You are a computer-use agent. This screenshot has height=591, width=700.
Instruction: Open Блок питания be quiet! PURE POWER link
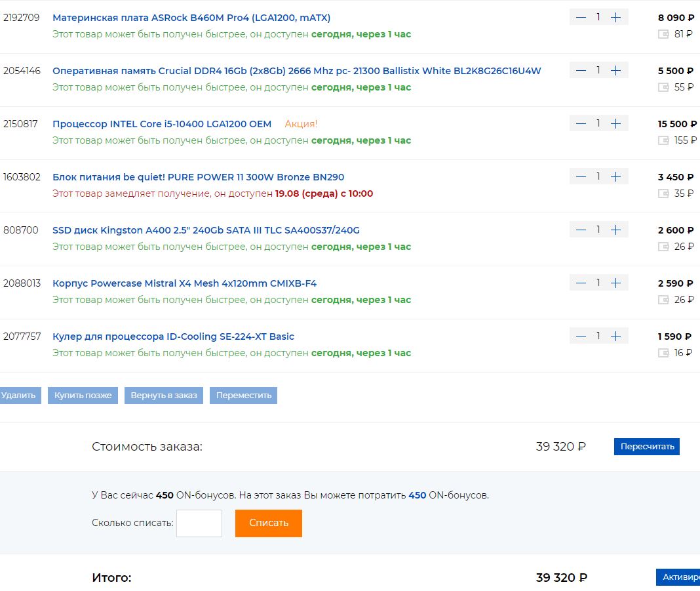pos(198,177)
